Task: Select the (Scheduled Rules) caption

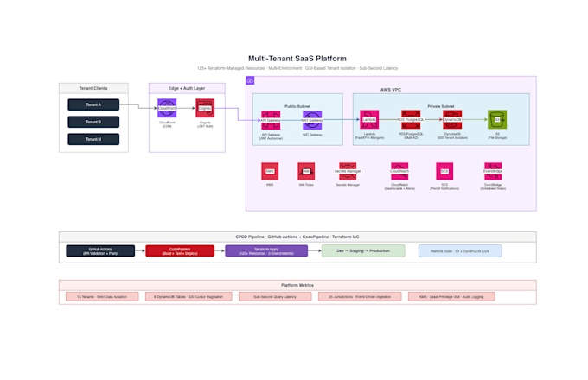Action: (493, 188)
